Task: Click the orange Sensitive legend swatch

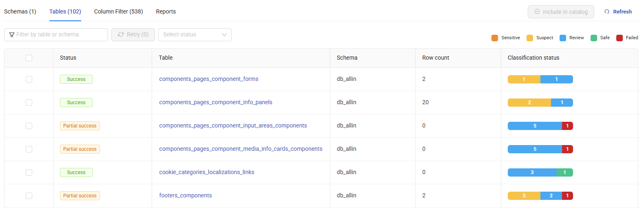Action: point(495,38)
